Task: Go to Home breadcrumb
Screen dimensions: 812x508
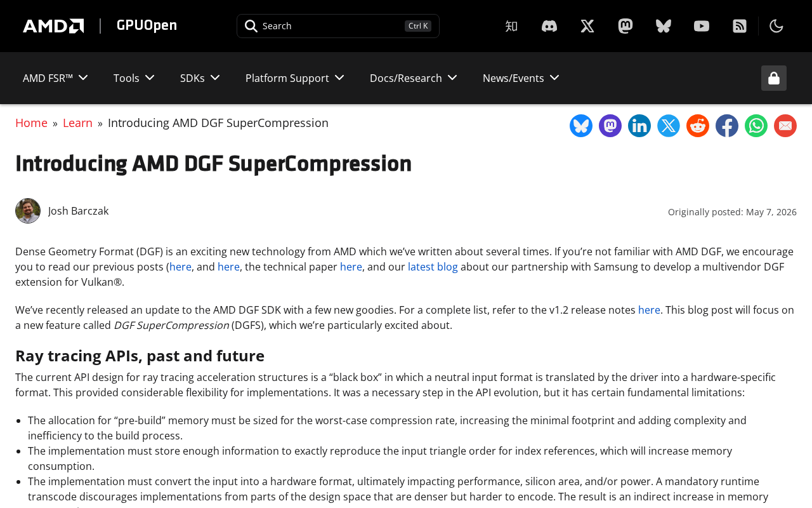Action: pyautogui.click(x=31, y=123)
